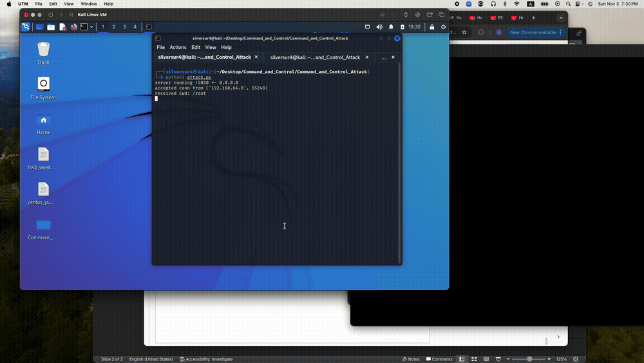Bookmark page with Chrome star icon

464,32
